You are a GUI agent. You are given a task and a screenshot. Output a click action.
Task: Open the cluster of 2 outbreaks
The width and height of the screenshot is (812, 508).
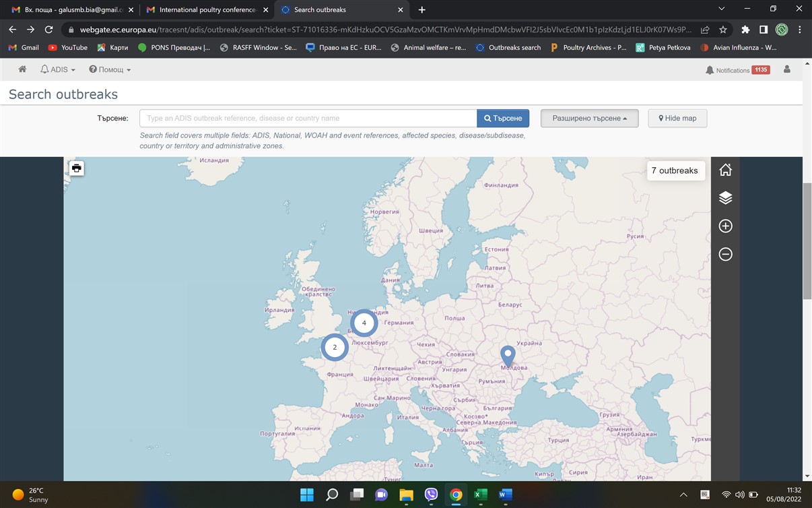coord(335,347)
